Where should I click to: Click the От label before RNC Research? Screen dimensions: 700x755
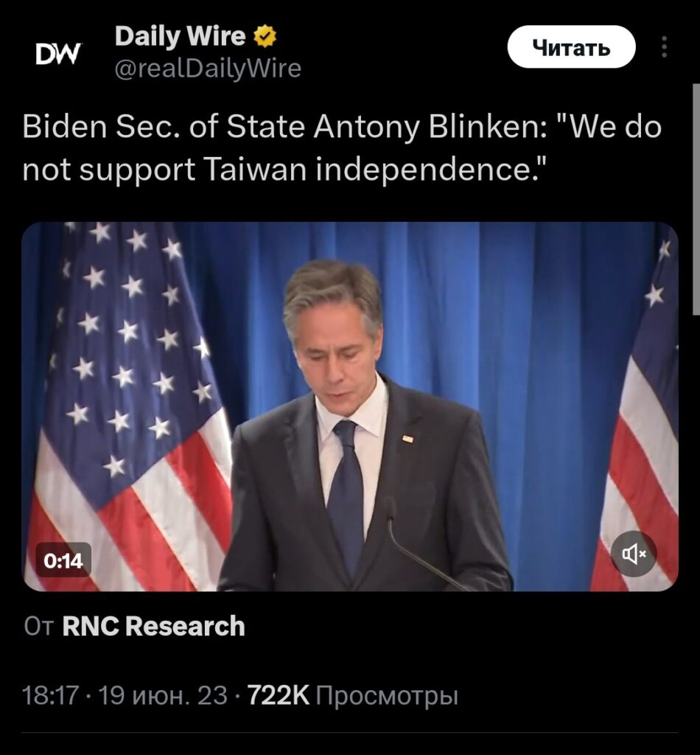(38, 627)
